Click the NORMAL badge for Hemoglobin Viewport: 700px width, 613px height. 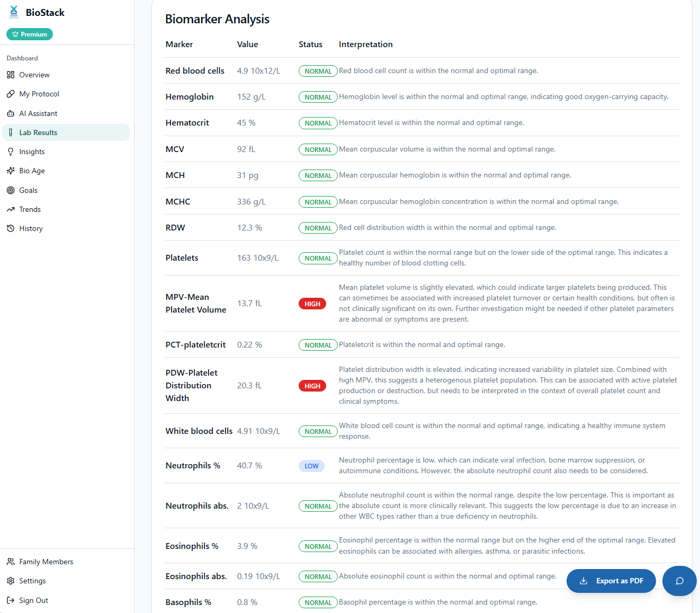318,97
